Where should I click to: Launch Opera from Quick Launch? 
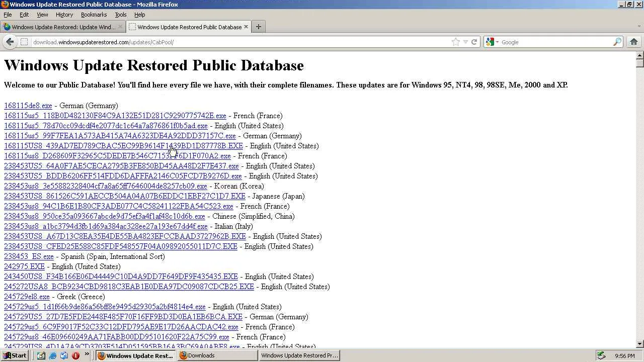(75, 355)
